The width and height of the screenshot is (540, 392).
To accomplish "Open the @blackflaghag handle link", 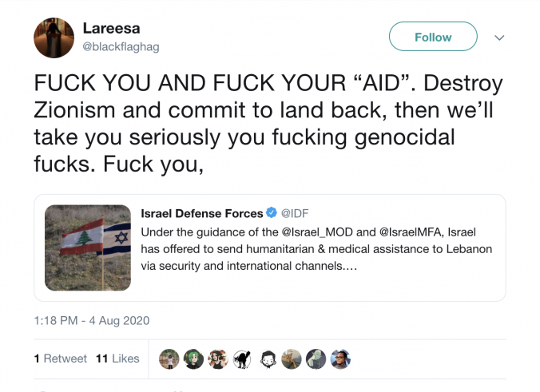I will point(121,47).
